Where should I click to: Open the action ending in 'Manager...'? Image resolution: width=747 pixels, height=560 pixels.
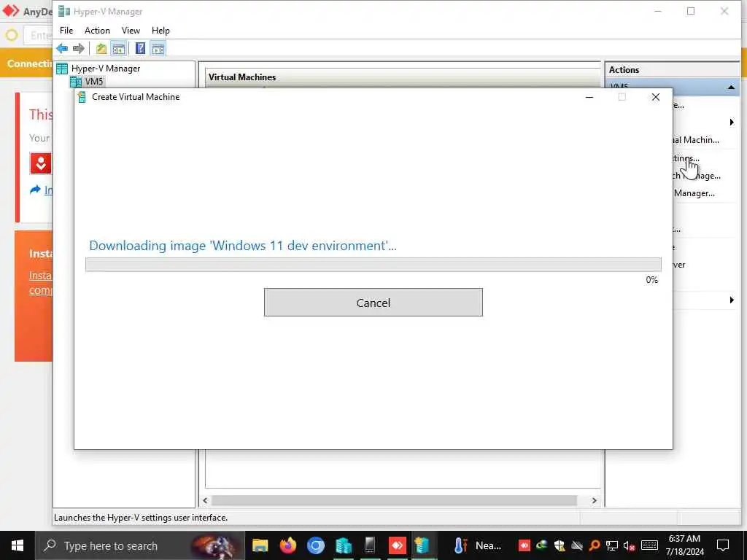pos(694,193)
